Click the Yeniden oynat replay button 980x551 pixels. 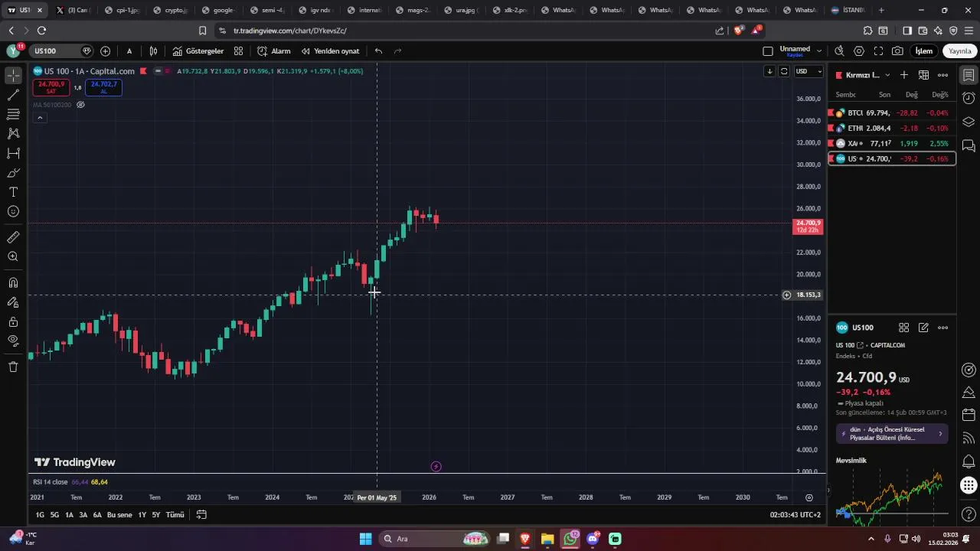[330, 51]
